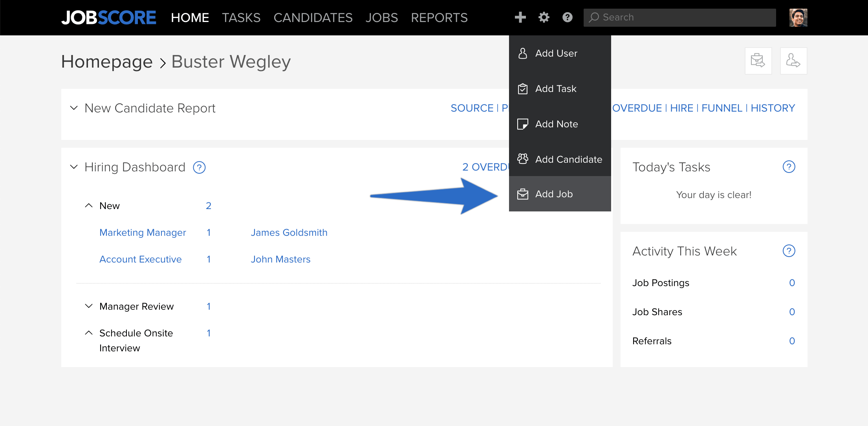The image size is (868, 426).
Task: Open the JOBS tab
Action: (x=382, y=18)
